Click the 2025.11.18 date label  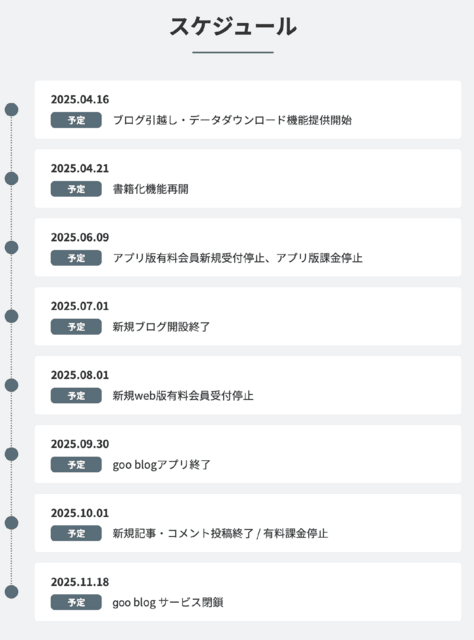[x=80, y=582]
